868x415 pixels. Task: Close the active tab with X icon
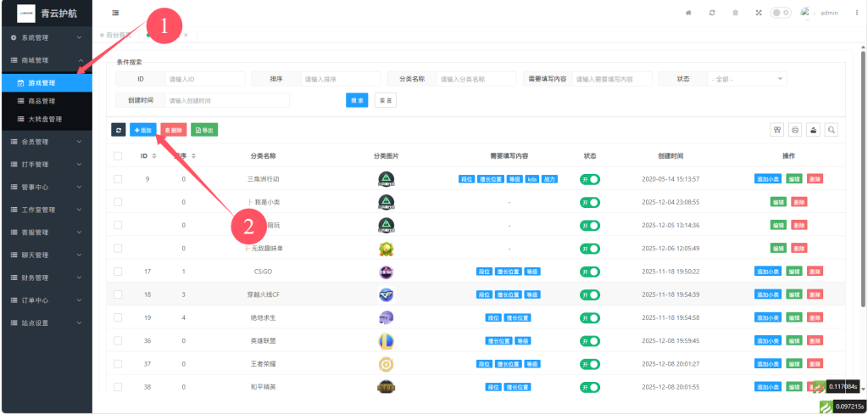point(186,35)
